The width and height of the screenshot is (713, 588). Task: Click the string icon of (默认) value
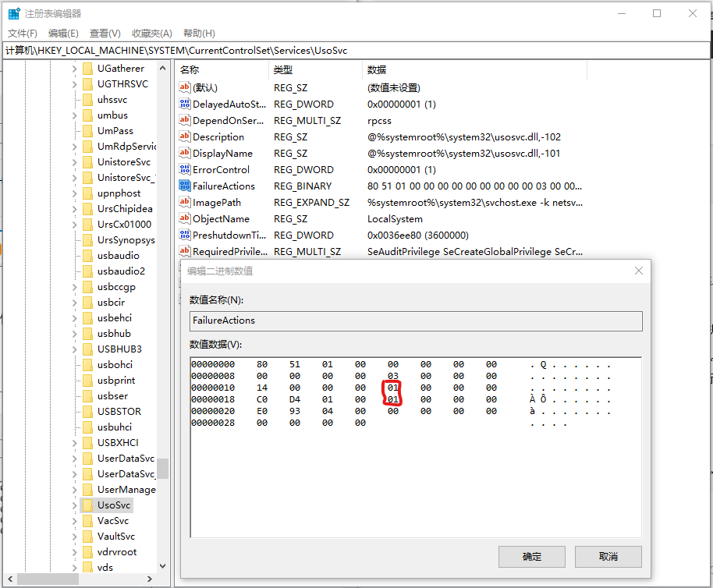(185, 87)
